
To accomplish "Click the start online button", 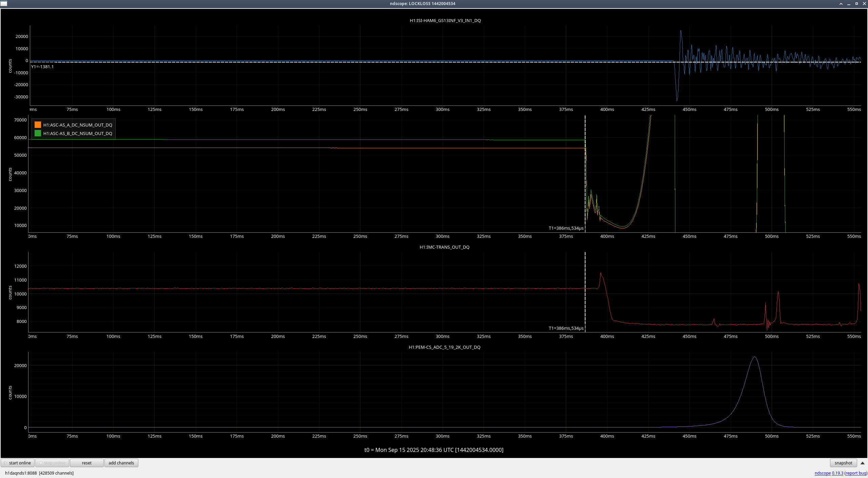I will [x=18, y=463].
